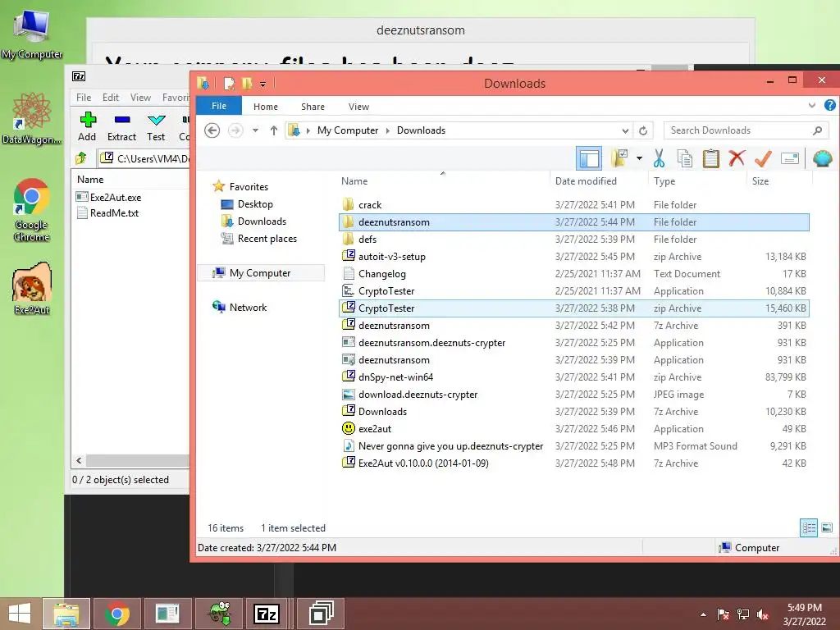The image size is (840, 630).
Task: Open the folder options dropdown arrow
Action: pos(639,158)
